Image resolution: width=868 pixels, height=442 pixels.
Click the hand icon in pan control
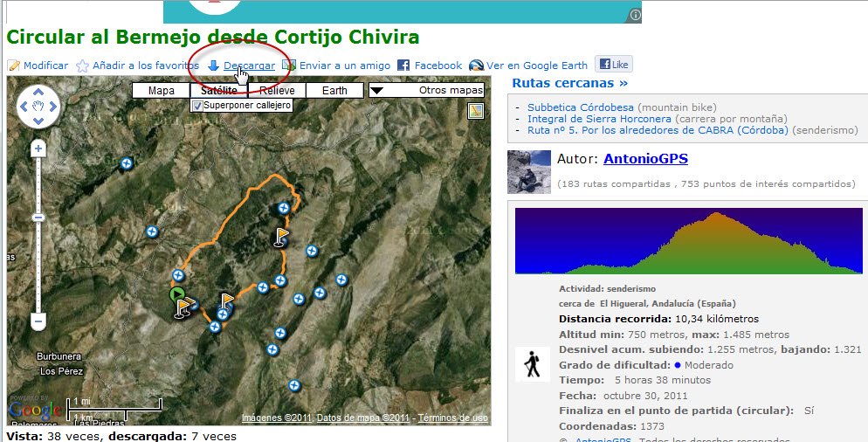[x=38, y=107]
